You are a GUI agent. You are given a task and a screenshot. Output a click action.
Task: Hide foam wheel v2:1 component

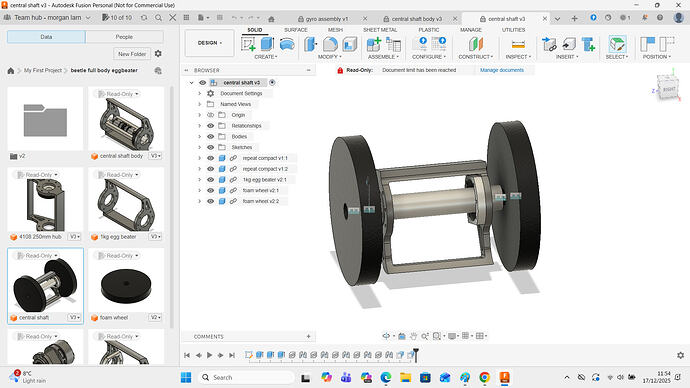click(210, 190)
